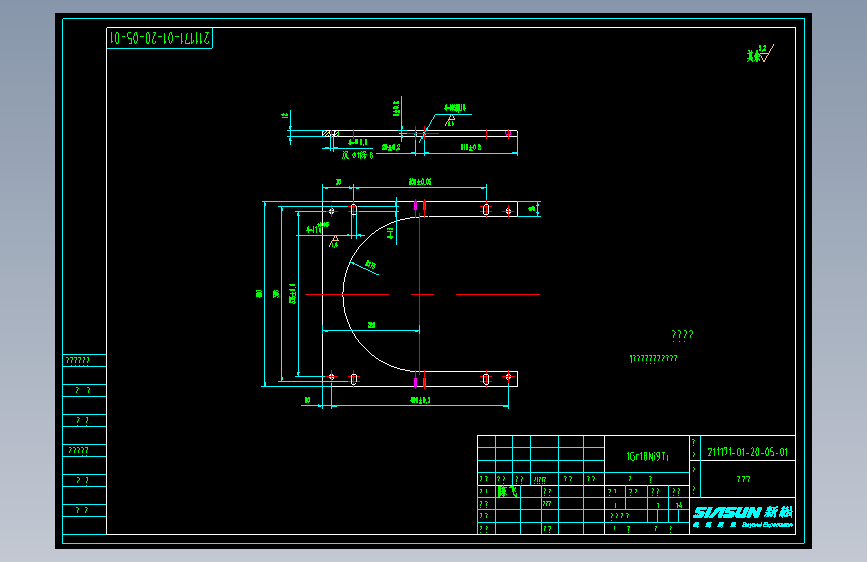Screen dimensions: 867x562
Task: Select the top-right round hole center mark
Action: (x=508, y=211)
